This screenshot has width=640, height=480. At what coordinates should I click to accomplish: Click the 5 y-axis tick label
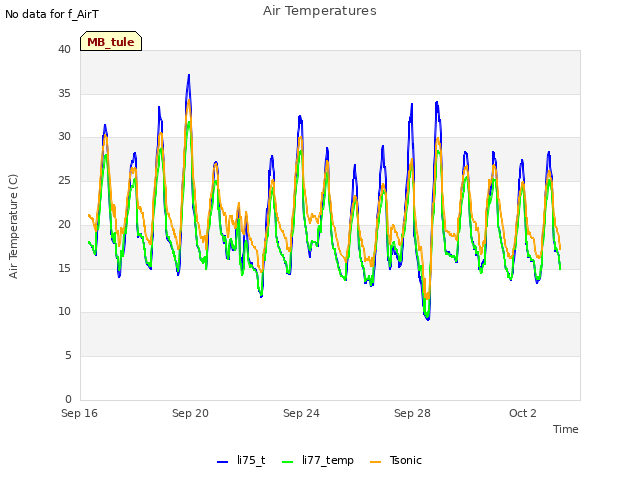[68, 356]
